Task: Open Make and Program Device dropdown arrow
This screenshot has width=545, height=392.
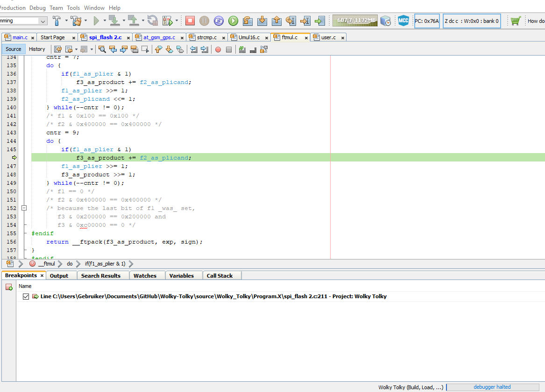Action: tap(123, 21)
